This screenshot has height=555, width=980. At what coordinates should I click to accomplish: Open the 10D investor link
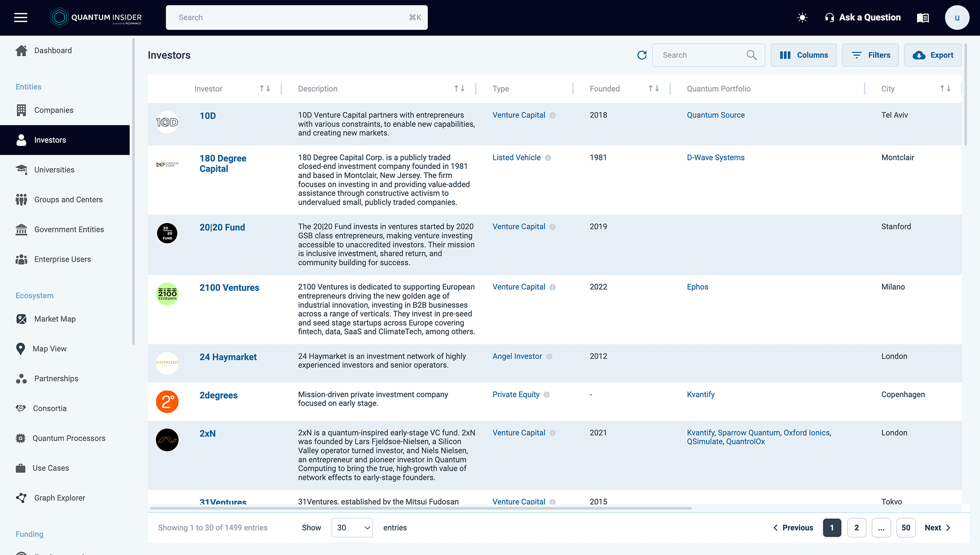point(207,116)
